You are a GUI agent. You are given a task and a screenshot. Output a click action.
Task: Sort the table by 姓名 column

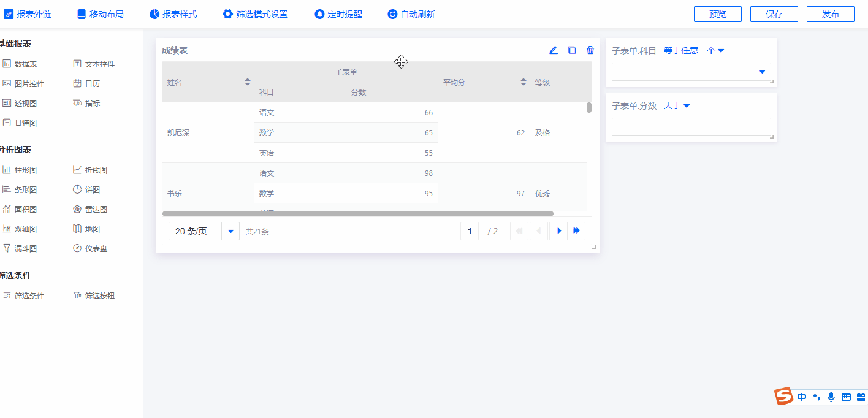pyautogui.click(x=248, y=82)
